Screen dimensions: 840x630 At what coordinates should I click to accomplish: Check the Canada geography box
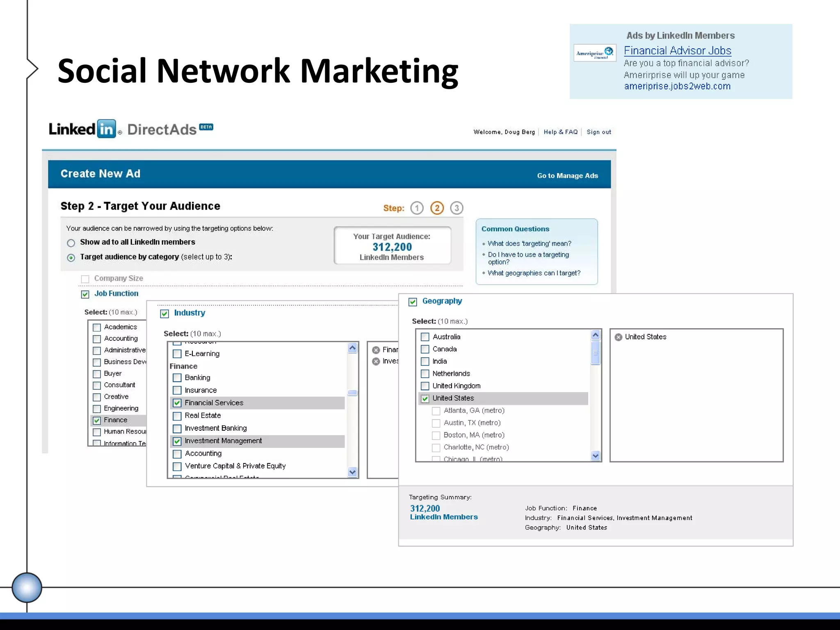pos(425,349)
